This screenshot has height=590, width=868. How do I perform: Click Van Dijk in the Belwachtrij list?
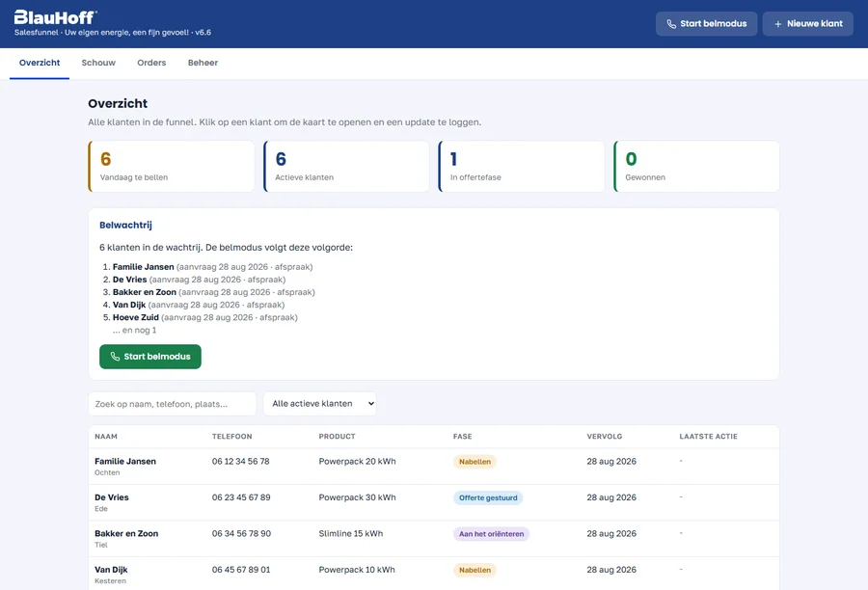[129, 305]
